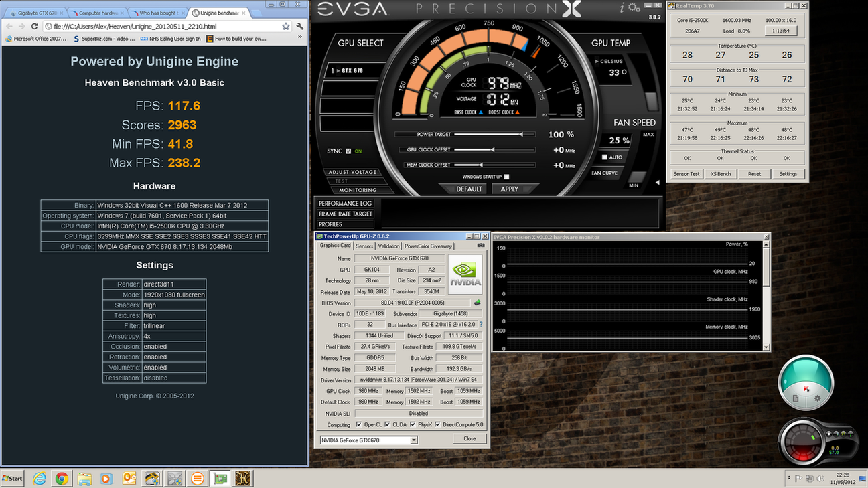This screenshot has width=868, height=488.
Task: Click the Reset button in RealTemp
Action: [754, 174]
